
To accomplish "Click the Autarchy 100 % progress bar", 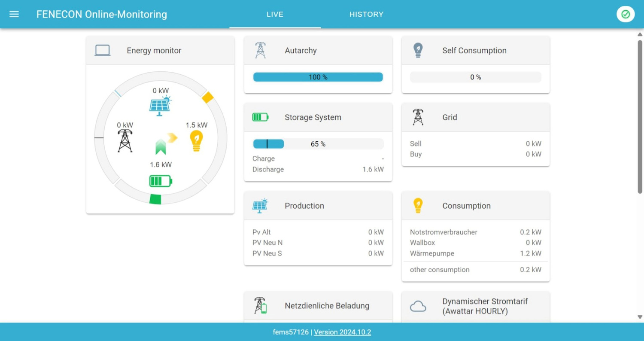I will (318, 77).
